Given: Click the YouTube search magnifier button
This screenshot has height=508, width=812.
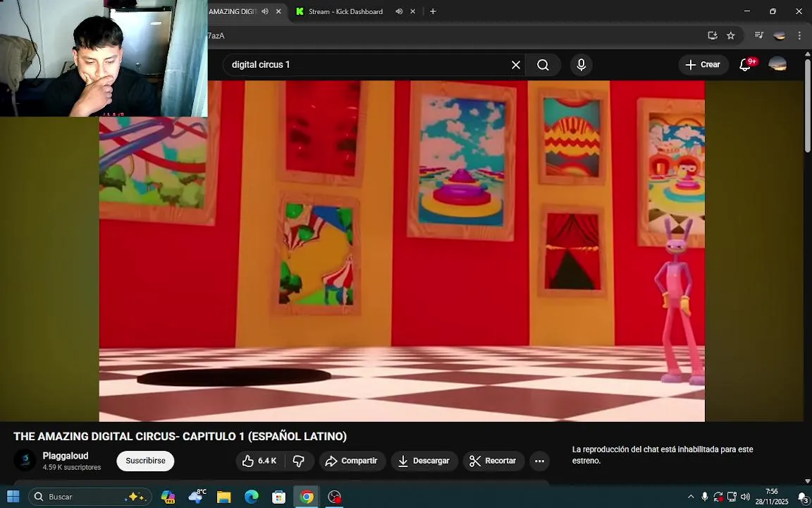Looking at the screenshot, I should pyautogui.click(x=543, y=65).
